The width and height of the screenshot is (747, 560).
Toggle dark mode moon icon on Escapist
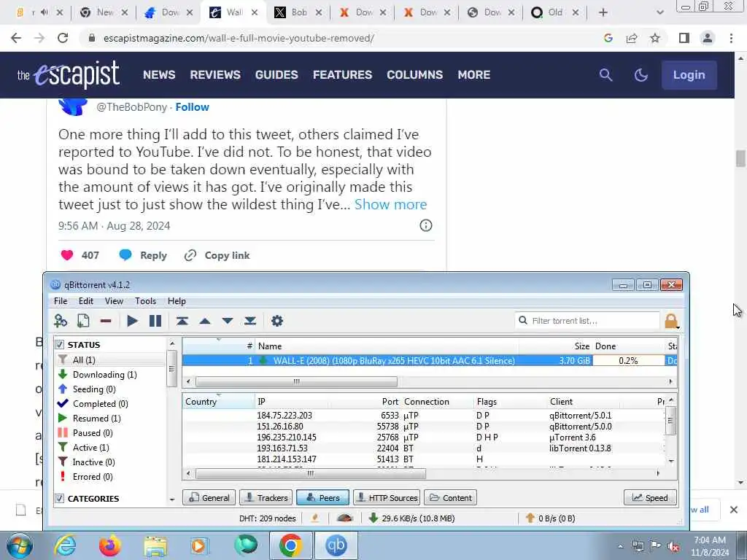(641, 75)
